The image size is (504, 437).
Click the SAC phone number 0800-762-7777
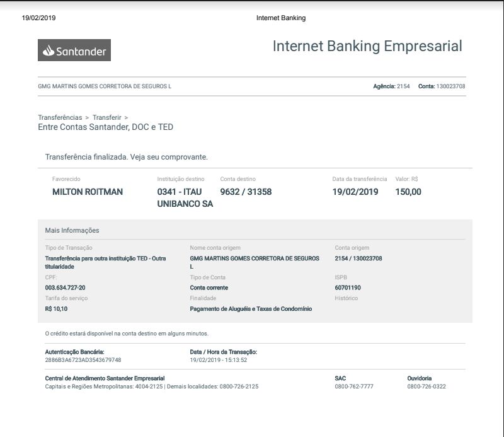click(354, 387)
